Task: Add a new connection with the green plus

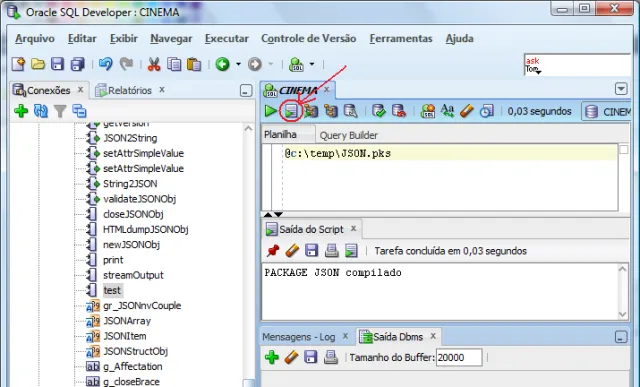Action: [x=21, y=111]
